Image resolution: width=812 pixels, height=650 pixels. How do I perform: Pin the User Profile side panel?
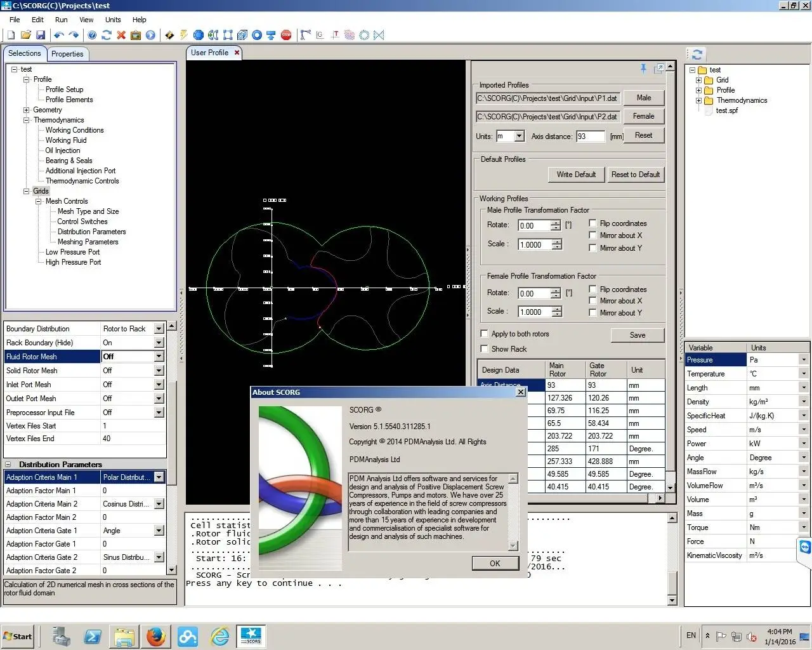point(643,69)
